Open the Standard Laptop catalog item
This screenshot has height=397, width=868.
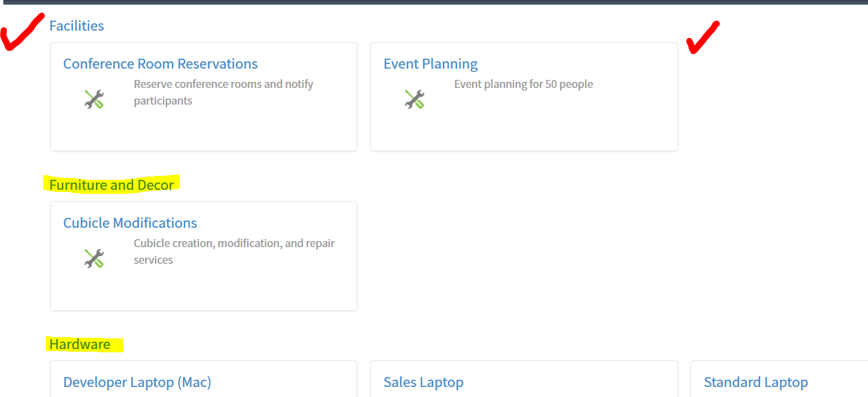point(756,382)
